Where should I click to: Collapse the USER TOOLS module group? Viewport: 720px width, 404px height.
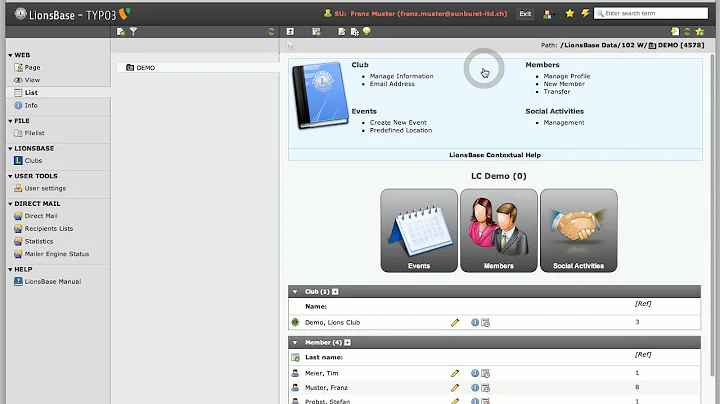click(10, 176)
